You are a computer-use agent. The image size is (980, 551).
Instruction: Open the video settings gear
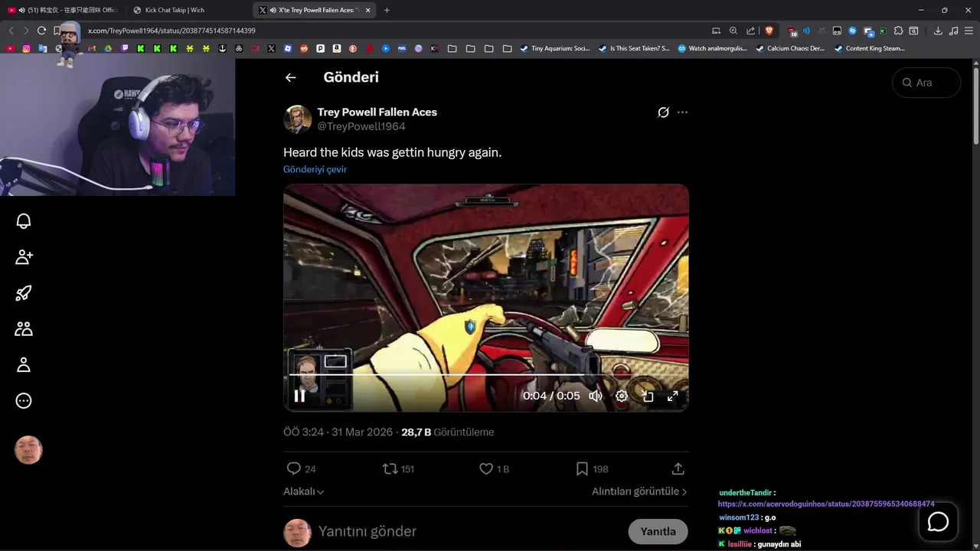click(x=622, y=396)
